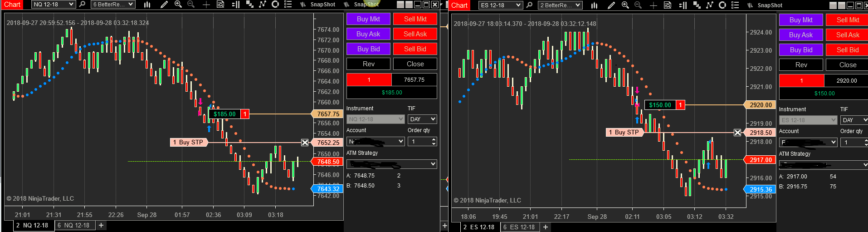This screenshot has height=232, width=868.
Task: Open data box icon in ES chart
Action: (668, 5)
